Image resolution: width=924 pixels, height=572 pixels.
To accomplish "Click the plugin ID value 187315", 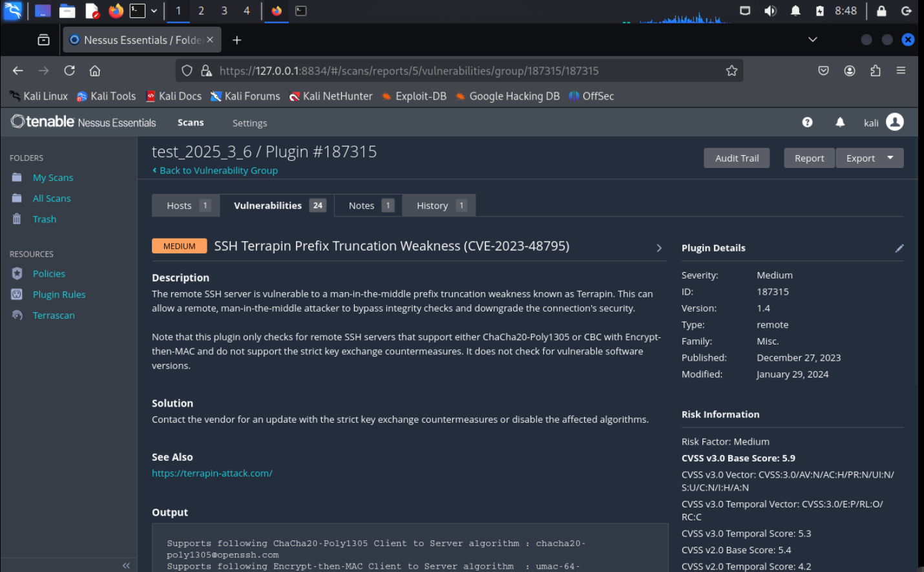I will click(x=773, y=291).
